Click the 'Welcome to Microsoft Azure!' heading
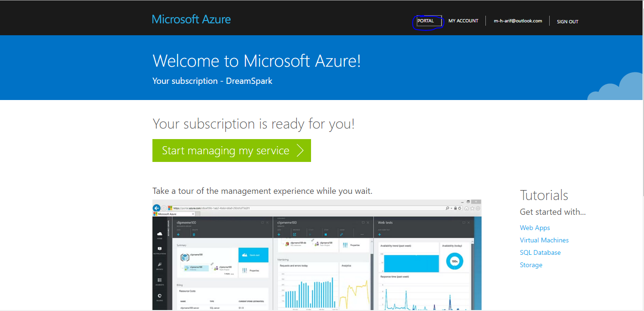This screenshot has height=311, width=644. pos(257,61)
